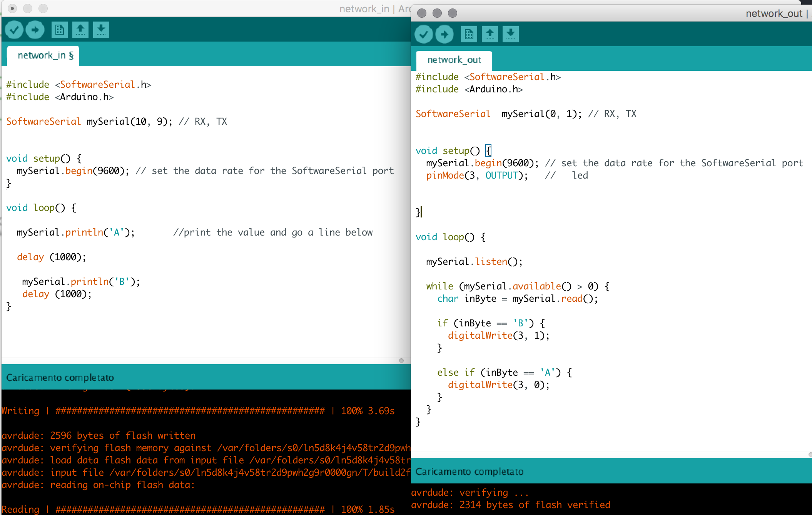Viewport: 812px width, 515px height.
Task: Close the network_out window
Action: [x=422, y=13]
